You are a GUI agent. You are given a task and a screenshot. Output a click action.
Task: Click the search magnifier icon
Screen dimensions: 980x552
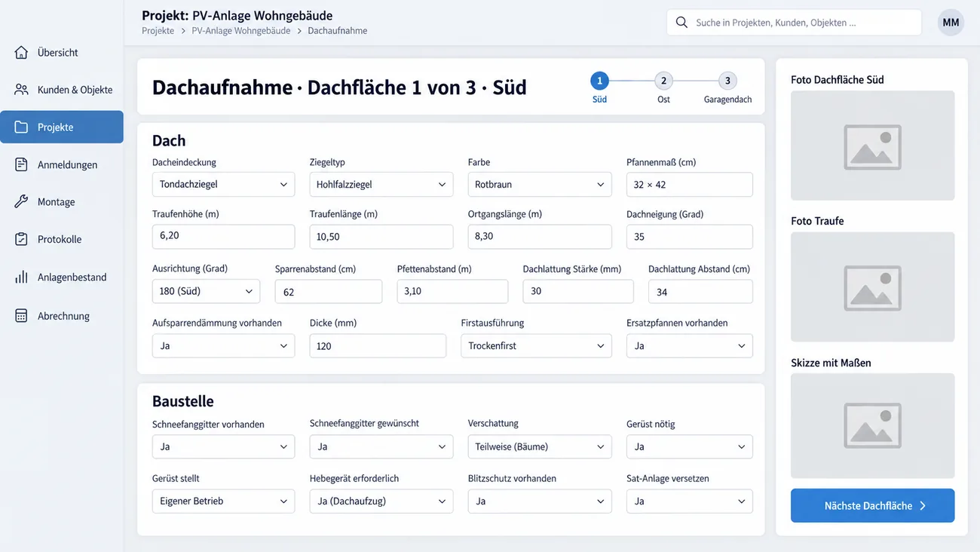point(681,23)
